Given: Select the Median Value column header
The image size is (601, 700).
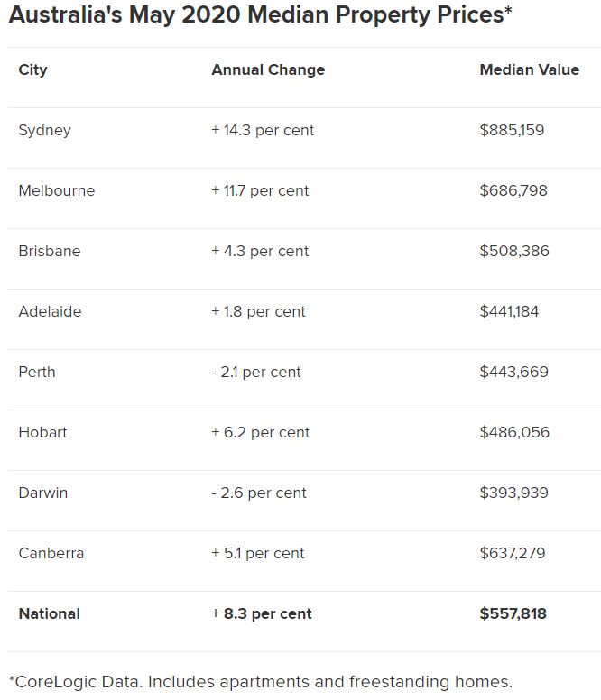Looking at the screenshot, I should [529, 69].
